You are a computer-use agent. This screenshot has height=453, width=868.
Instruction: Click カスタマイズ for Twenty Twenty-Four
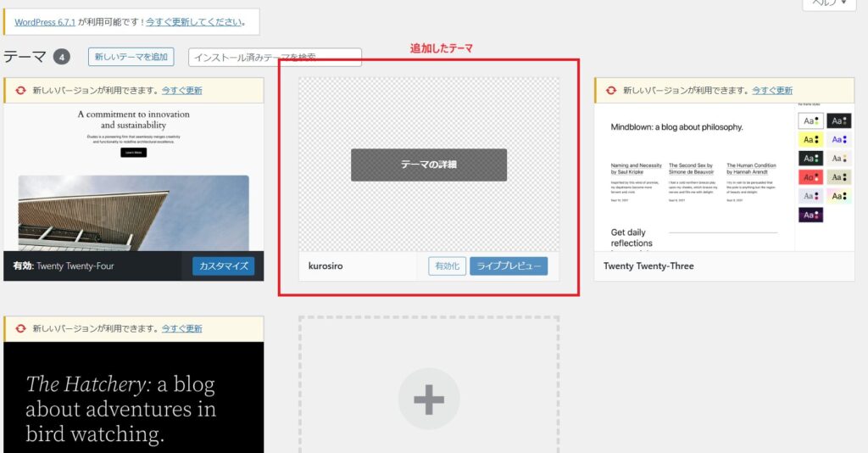[223, 266]
